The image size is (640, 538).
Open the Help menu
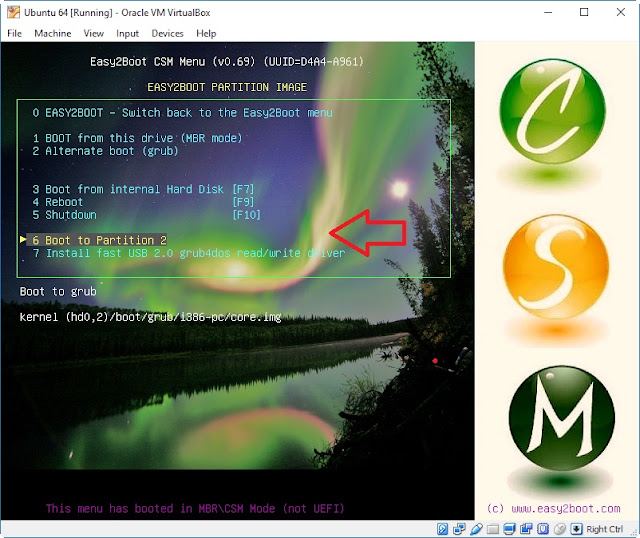click(206, 33)
